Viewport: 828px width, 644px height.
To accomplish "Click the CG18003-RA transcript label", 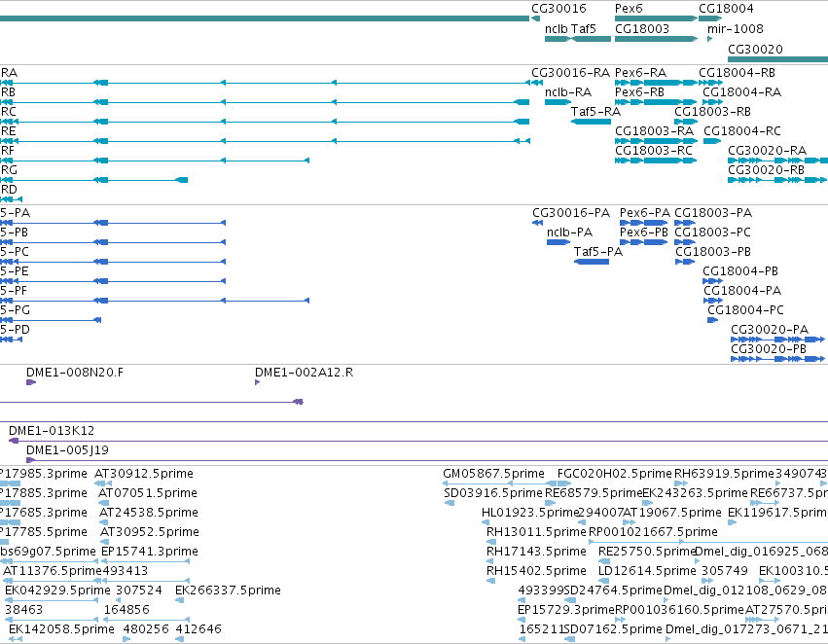I will (654, 131).
